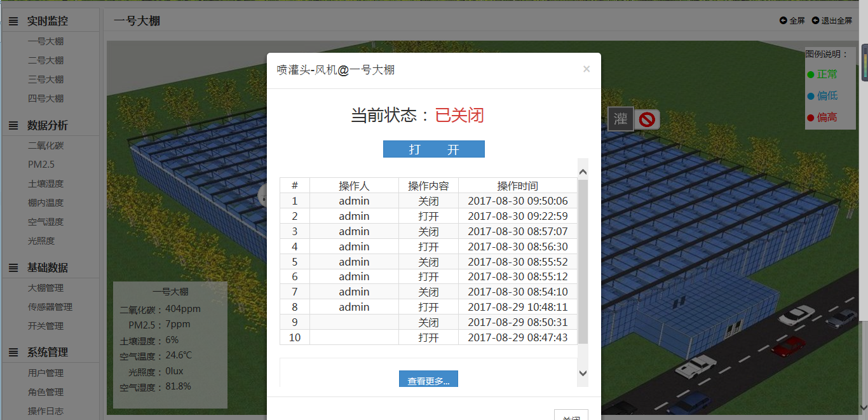Click the 灌 irrigation icon on greenhouse
This screenshot has height=420, width=868.
pyautogui.click(x=620, y=119)
